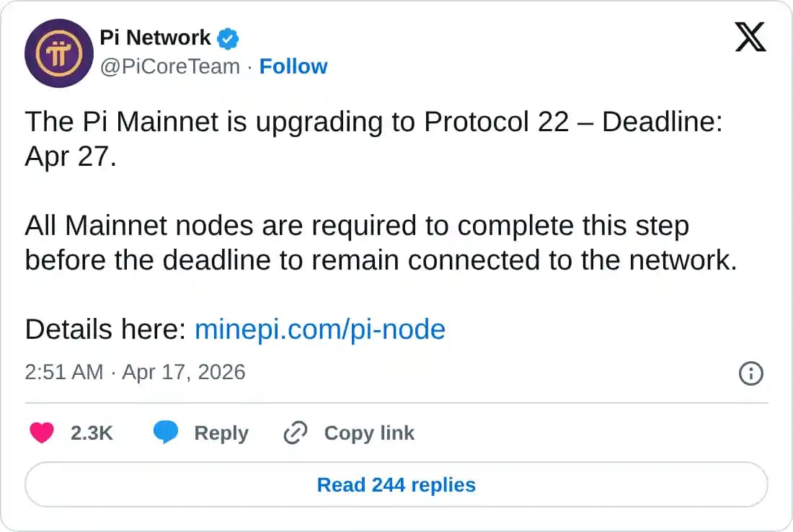Open more tweet options via info icon
Viewport: 793px width, 532px height.
pyautogui.click(x=750, y=373)
